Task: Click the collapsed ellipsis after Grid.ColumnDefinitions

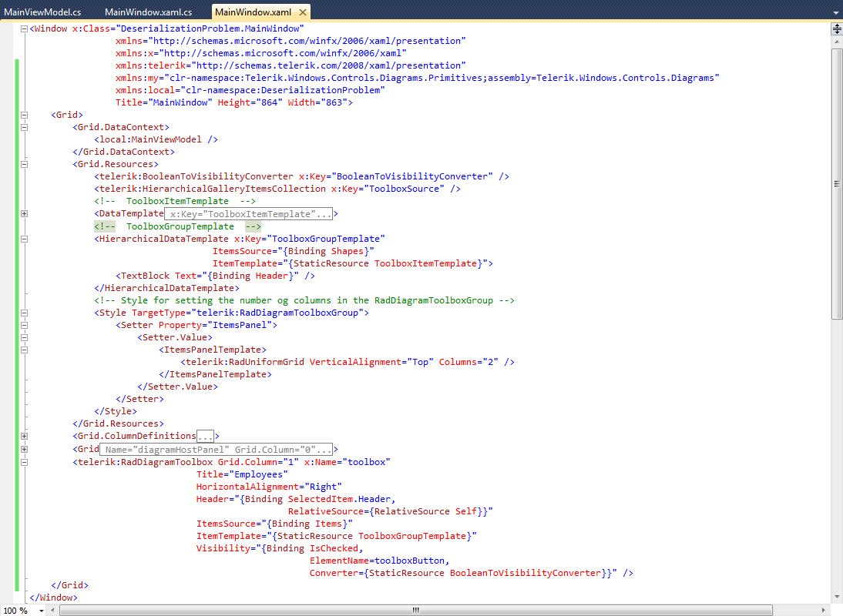Action: pyautogui.click(x=206, y=436)
